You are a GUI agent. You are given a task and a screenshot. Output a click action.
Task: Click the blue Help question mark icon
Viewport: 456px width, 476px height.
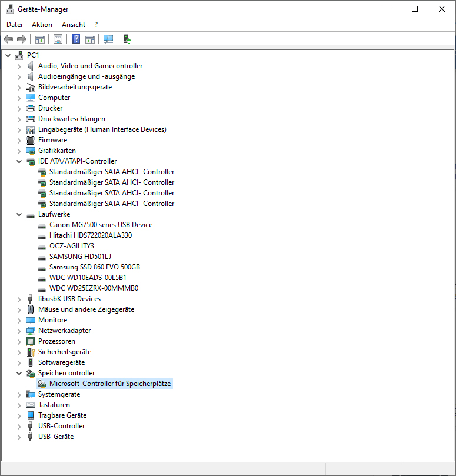76,39
